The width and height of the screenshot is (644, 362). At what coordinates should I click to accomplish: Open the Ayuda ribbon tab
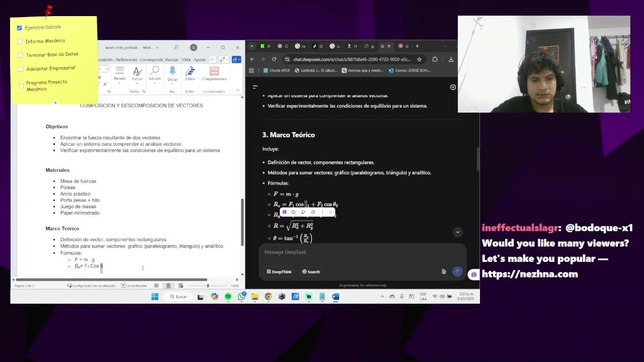(200, 60)
